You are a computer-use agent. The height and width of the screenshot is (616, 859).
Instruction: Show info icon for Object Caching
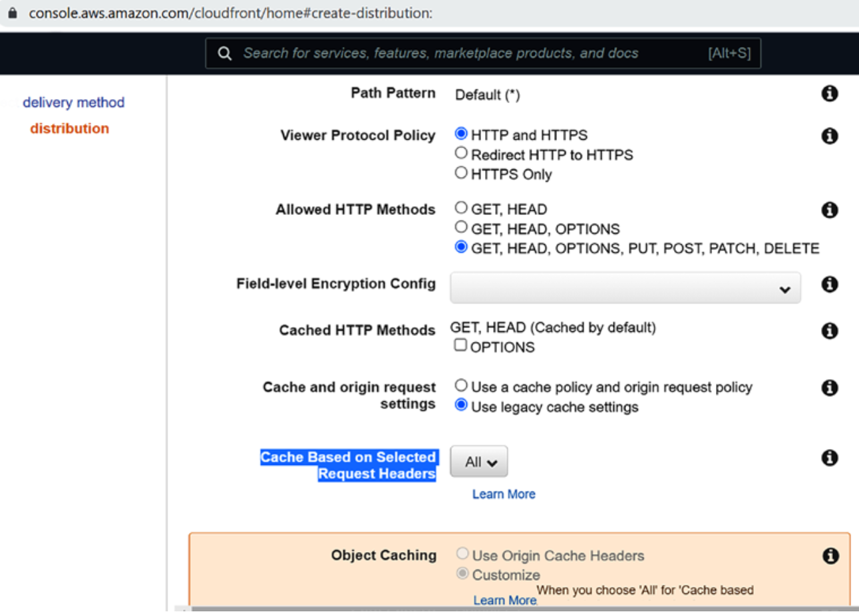click(830, 556)
